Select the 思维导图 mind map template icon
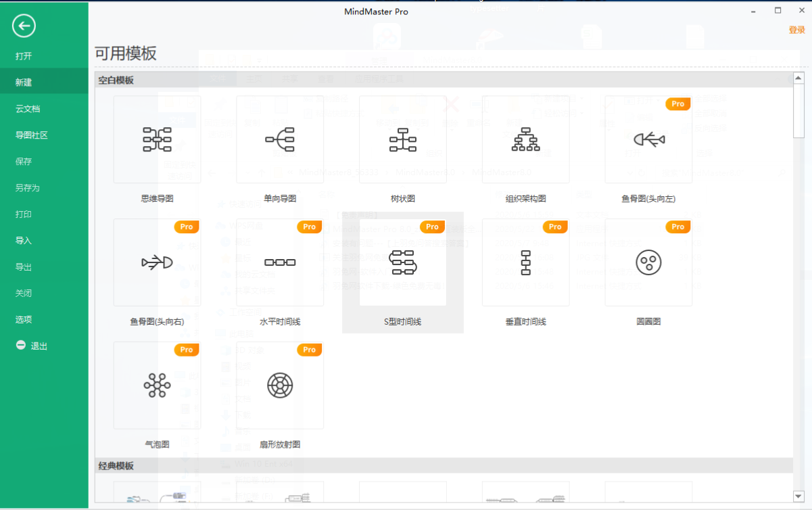 (157, 139)
